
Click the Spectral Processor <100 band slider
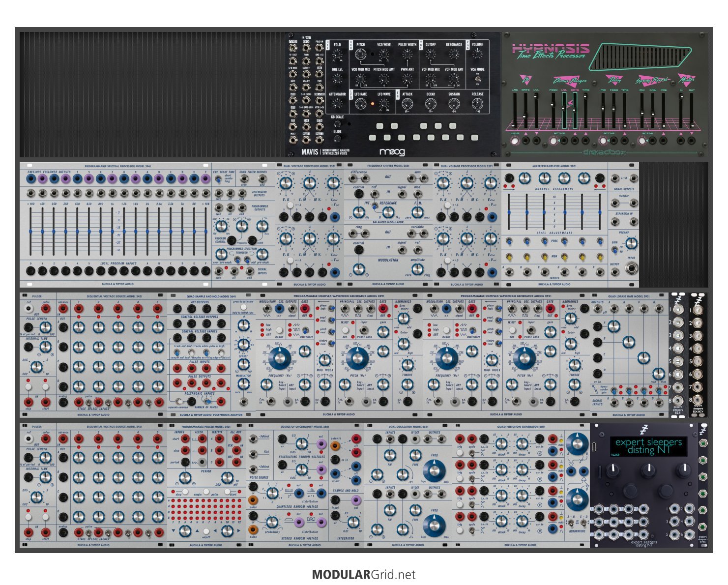click(x=30, y=232)
